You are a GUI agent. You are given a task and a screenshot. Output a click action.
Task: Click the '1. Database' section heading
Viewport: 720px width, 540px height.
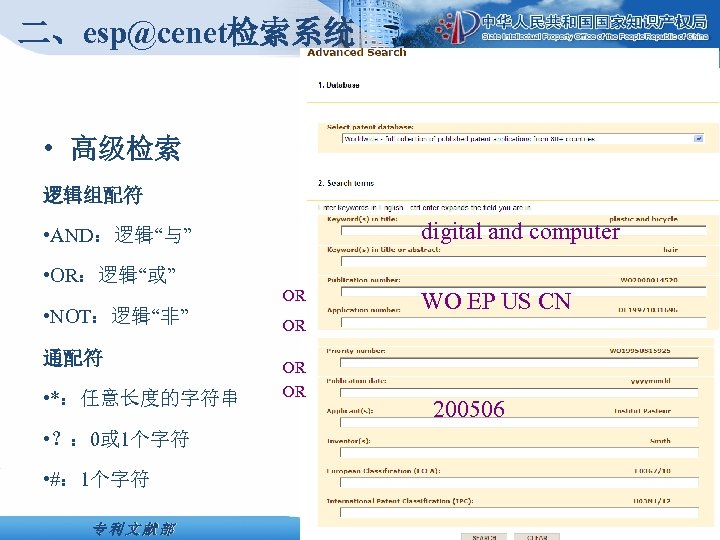click(339, 85)
